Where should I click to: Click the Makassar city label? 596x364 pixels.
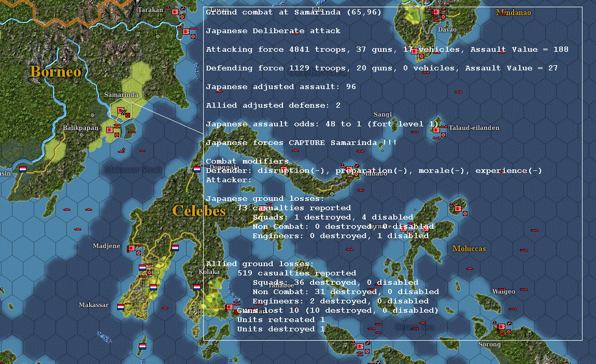tap(93, 305)
